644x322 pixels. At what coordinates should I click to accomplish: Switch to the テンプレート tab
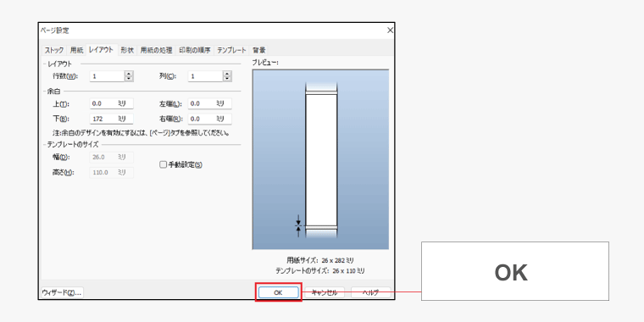[231, 50]
